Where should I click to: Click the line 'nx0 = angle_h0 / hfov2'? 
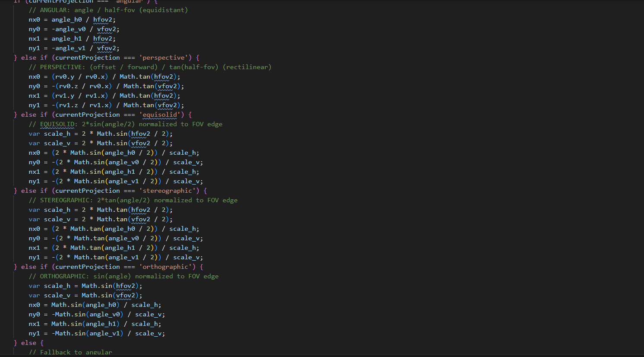(72, 19)
